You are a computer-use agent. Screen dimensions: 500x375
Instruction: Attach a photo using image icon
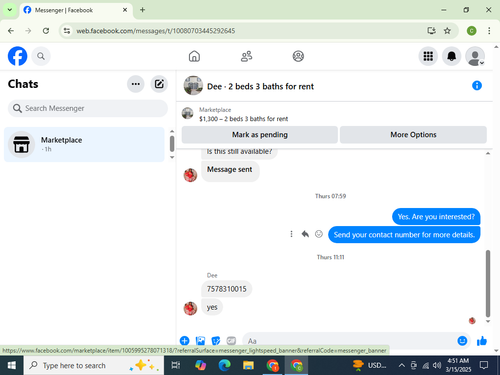pyautogui.click(x=200, y=341)
